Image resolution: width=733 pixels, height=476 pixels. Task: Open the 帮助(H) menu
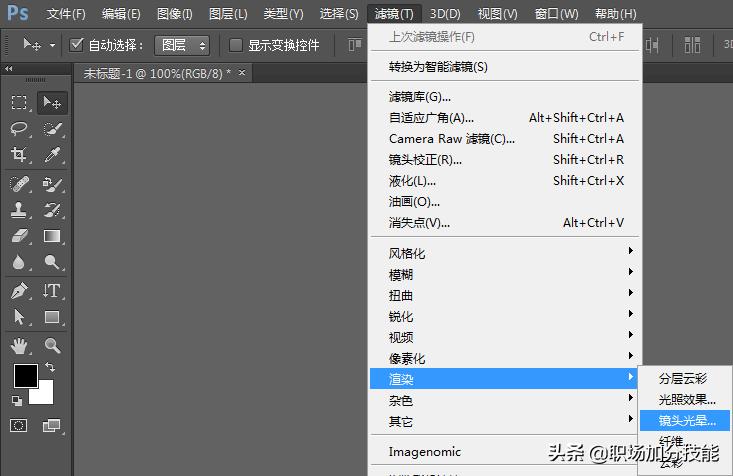[615, 14]
